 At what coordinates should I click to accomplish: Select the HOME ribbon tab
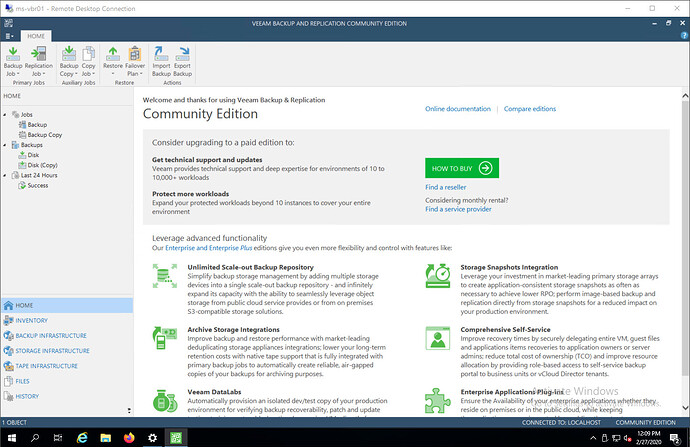(36, 36)
